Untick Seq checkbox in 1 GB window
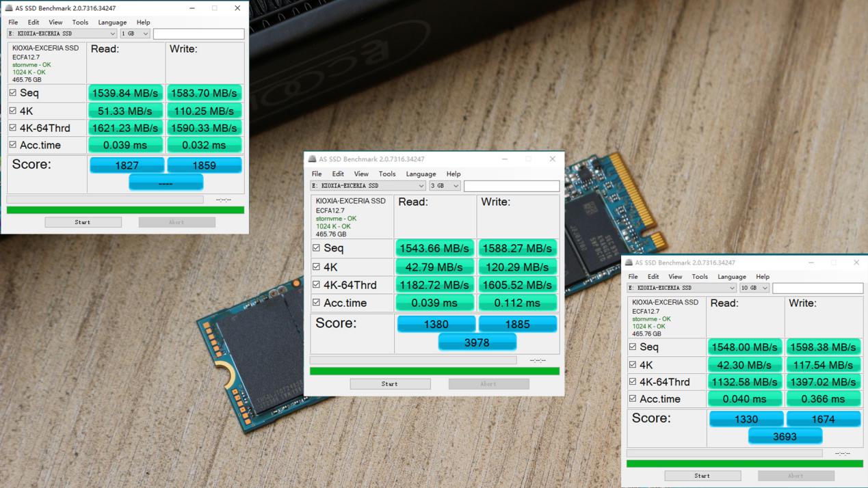 (12, 93)
